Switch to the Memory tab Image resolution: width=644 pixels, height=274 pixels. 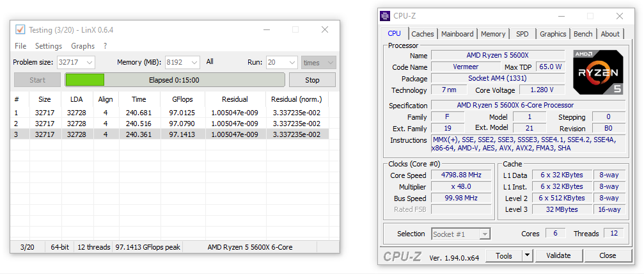coord(493,34)
